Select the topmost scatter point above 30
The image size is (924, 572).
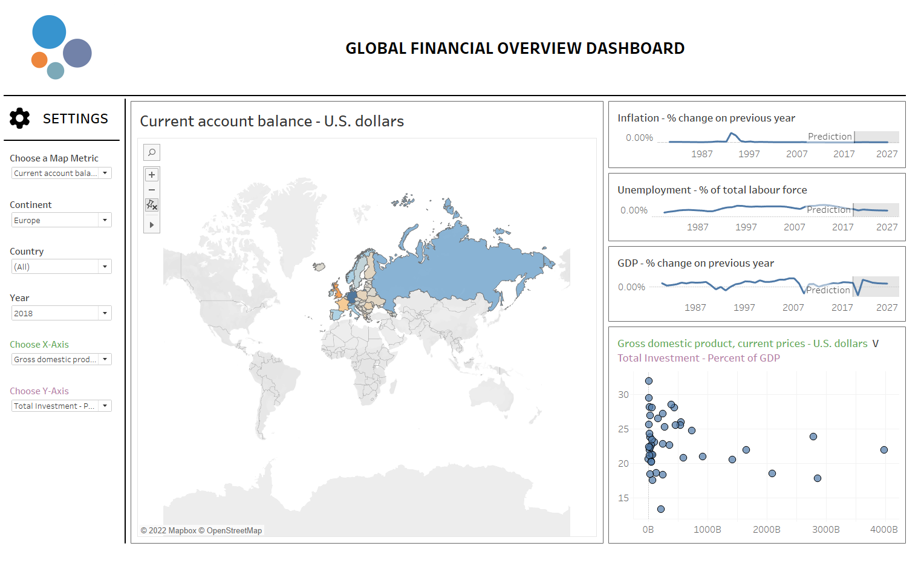point(649,381)
